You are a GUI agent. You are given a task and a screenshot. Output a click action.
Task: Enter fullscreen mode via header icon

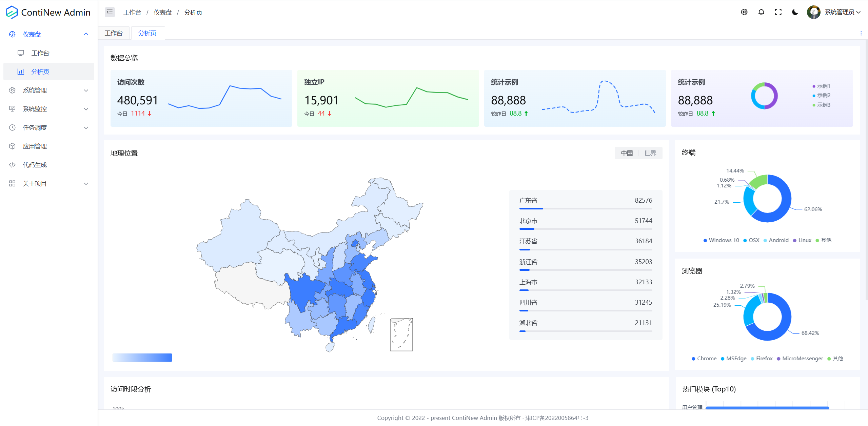[778, 12]
